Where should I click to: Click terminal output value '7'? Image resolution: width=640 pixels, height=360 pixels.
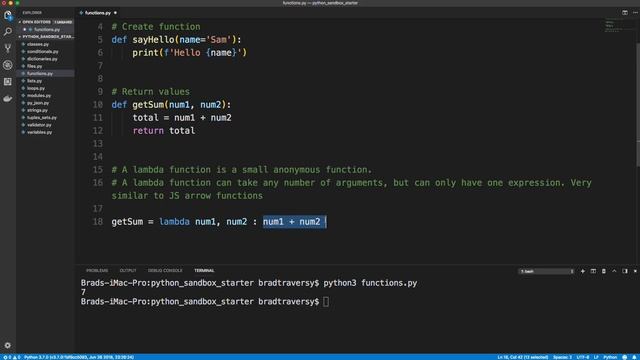click(83, 292)
